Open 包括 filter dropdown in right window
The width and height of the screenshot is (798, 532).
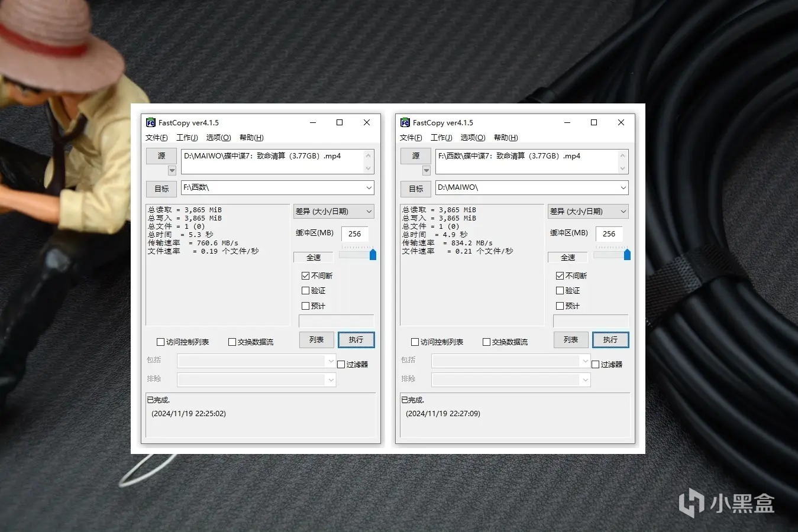coord(511,361)
